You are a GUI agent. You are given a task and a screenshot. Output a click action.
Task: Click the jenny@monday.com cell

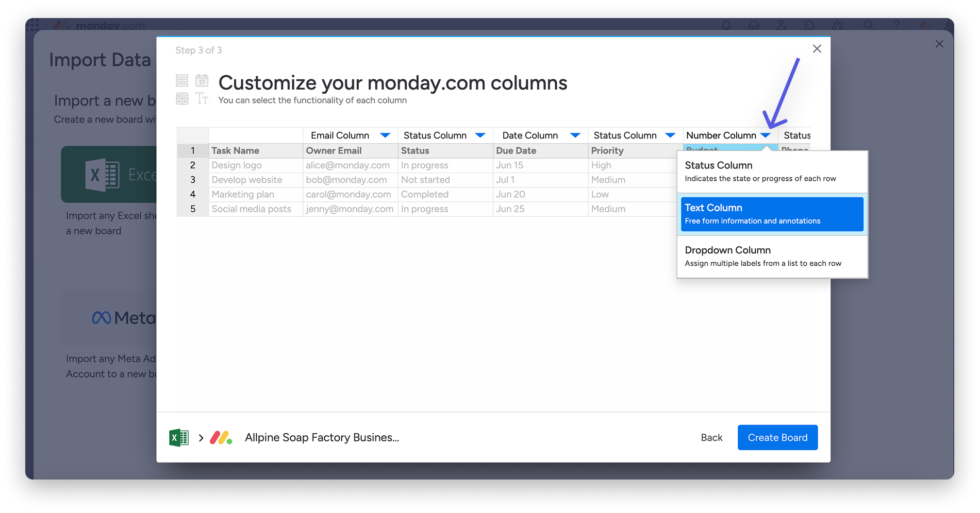pos(351,209)
